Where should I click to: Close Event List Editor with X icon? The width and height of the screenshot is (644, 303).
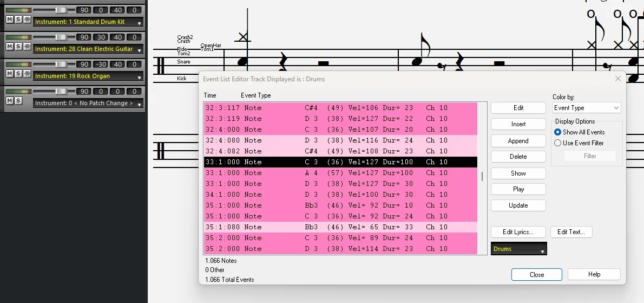[617, 79]
